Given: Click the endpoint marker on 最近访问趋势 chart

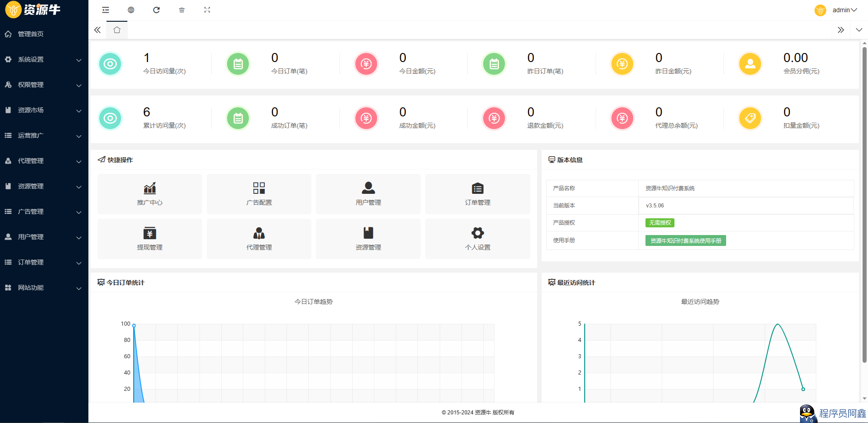Looking at the screenshot, I should tap(803, 389).
